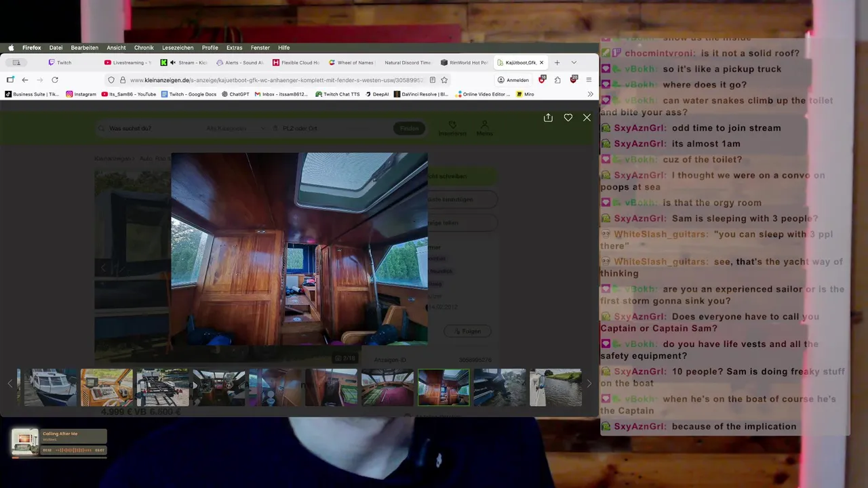The height and width of the screenshot is (488, 868).
Task: Select the dark cockpit steering wheel thumbnail
Action: [x=219, y=388]
